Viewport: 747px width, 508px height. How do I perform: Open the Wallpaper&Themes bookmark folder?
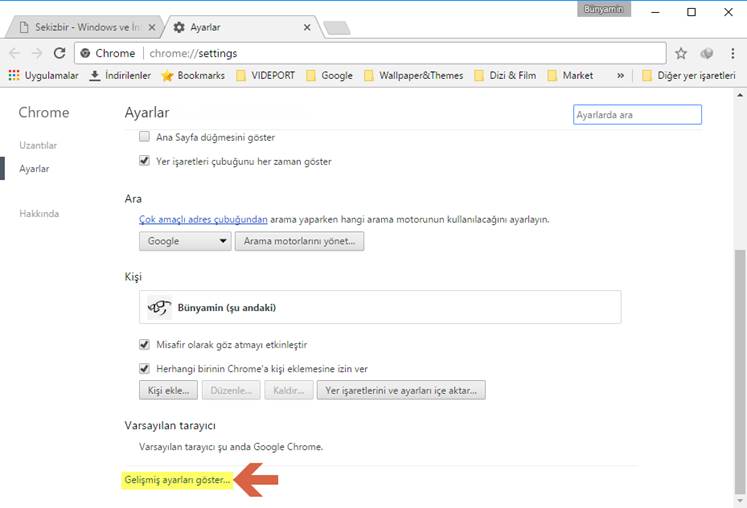click(x=414, y=75)
